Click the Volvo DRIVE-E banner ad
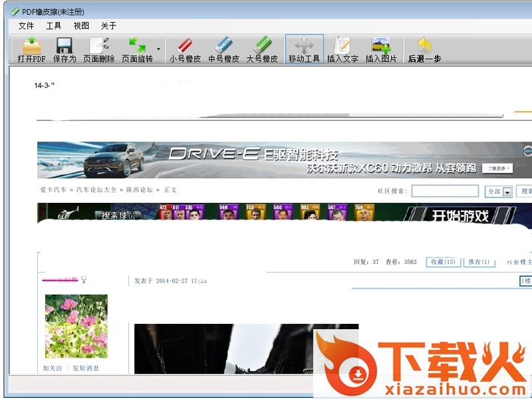This screenshot has height=399, width=532. click(x=285, y=160)
